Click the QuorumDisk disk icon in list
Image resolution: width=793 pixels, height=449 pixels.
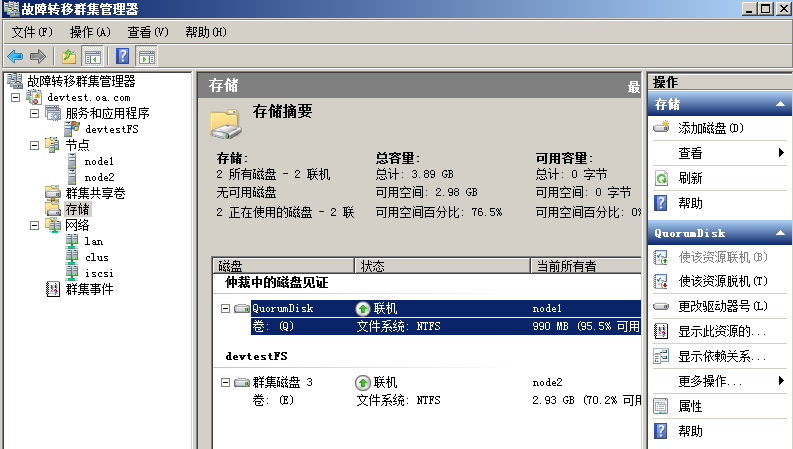[242, 308]
